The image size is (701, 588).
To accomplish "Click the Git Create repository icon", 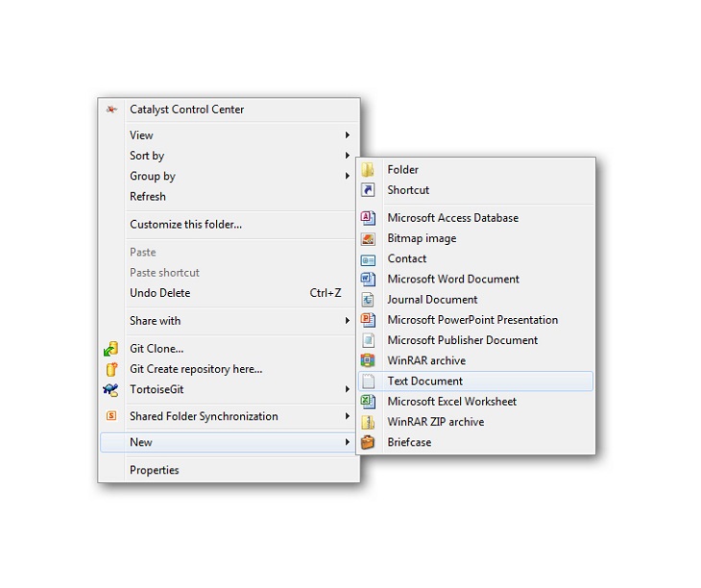I will click(x=110, y=369).
